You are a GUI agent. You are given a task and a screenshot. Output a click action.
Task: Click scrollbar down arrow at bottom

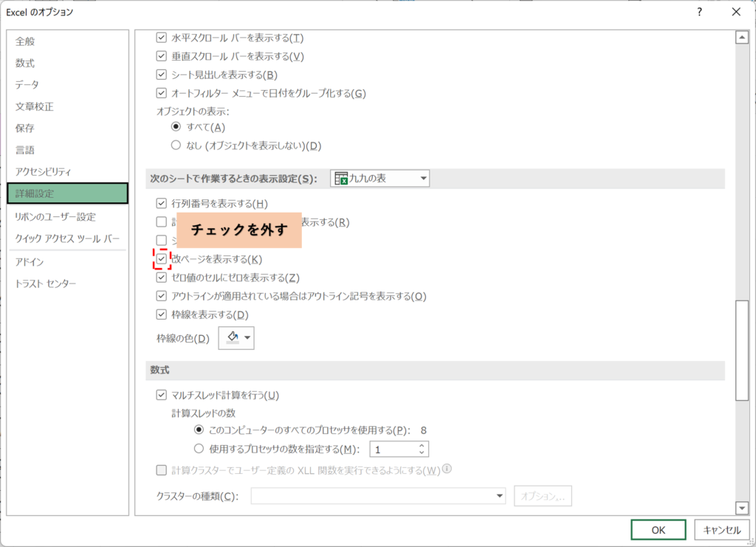pos(743,508)
